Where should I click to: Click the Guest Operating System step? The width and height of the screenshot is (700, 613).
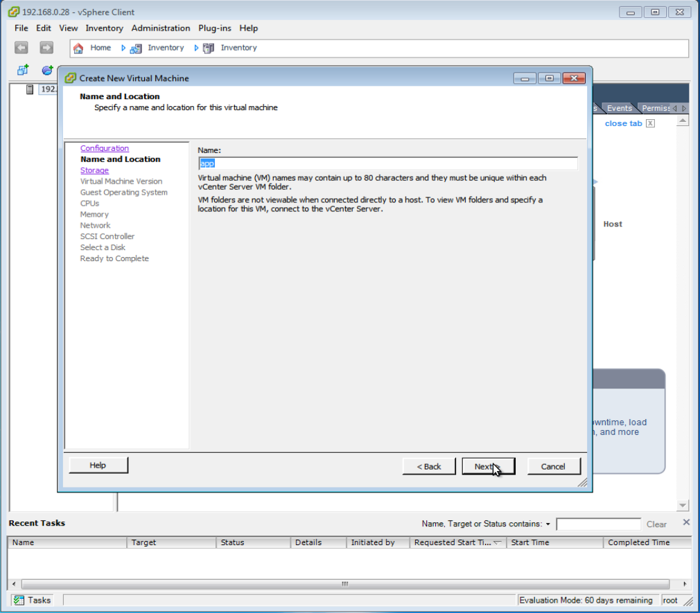(x=124, y=193)
